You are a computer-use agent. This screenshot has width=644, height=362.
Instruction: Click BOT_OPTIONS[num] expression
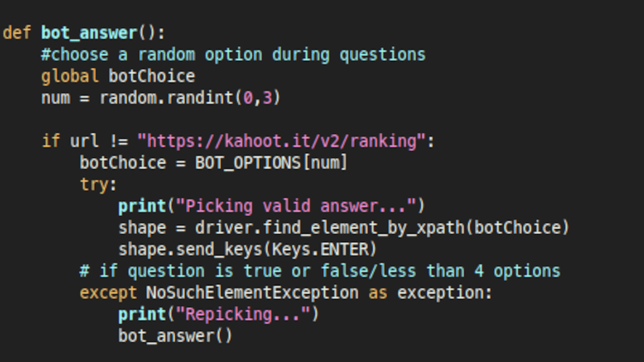(271, 163)
